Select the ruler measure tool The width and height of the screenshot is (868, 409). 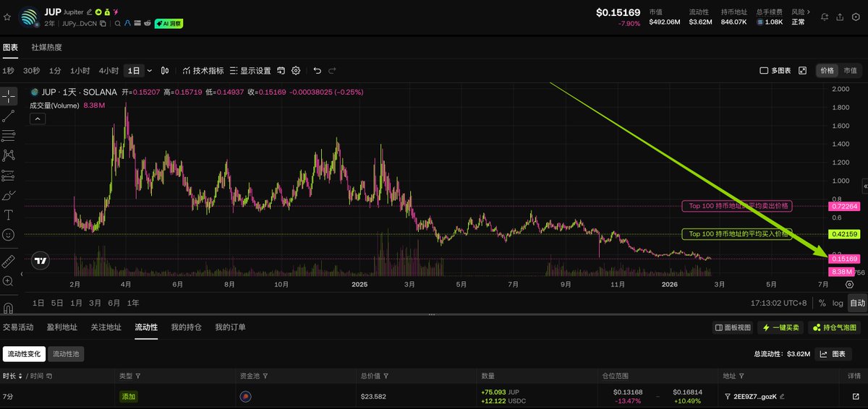click(9, 261)
